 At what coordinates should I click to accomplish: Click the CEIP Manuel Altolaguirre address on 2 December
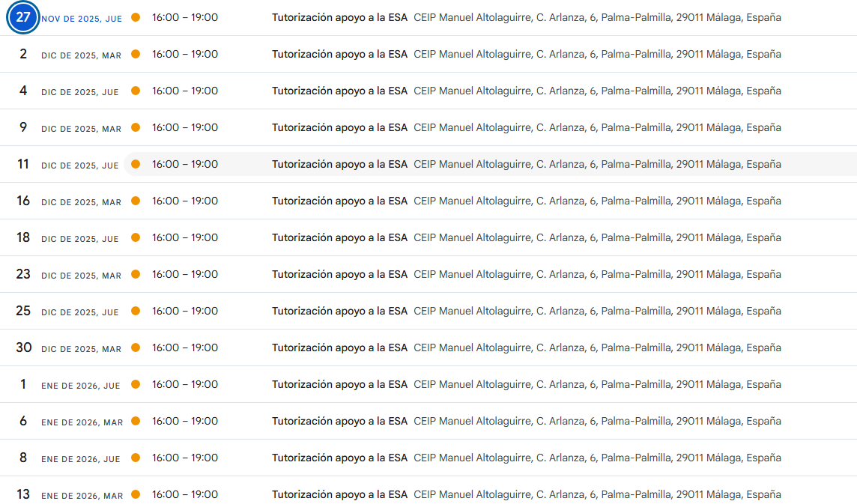pyautogui.click(x=597, y=54)
